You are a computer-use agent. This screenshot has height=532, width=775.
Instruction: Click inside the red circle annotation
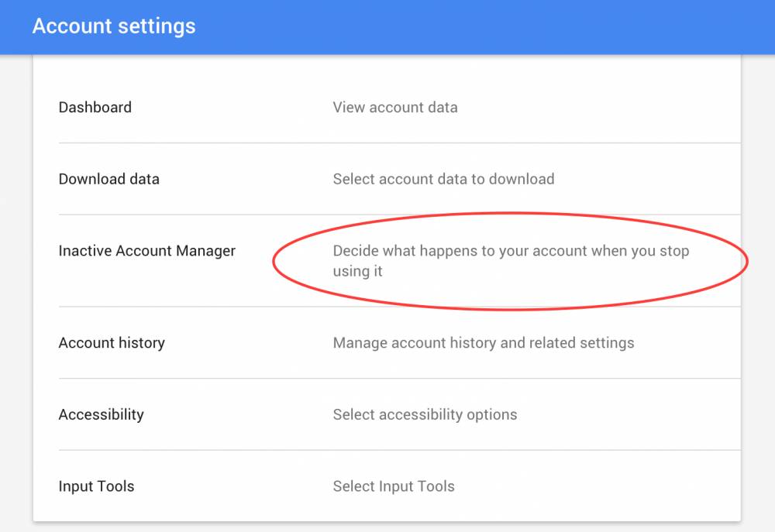pyautogui.click(x=510, y=261)
